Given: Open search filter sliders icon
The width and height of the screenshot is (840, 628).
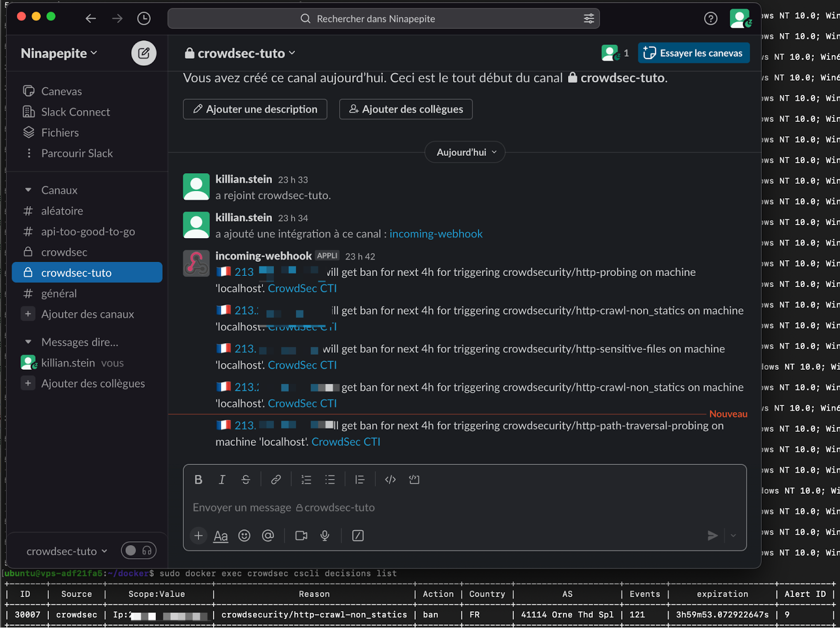Looking at the screenshot, I should pos(589,19).
